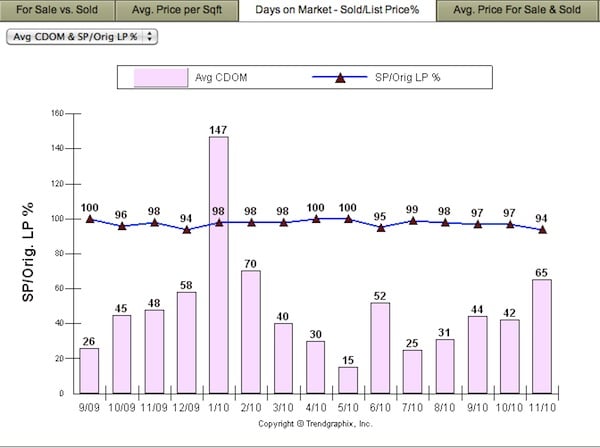Click the line marker above 6/10

pos(380,227)
